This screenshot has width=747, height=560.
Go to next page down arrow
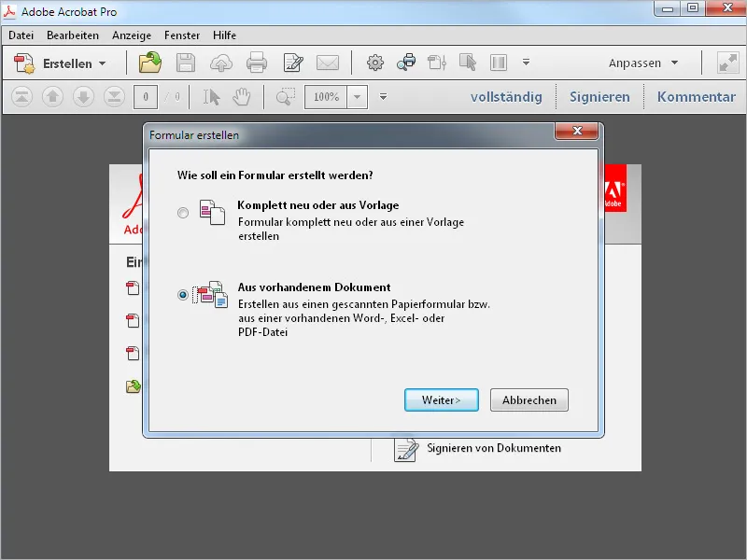click(83, 97)
